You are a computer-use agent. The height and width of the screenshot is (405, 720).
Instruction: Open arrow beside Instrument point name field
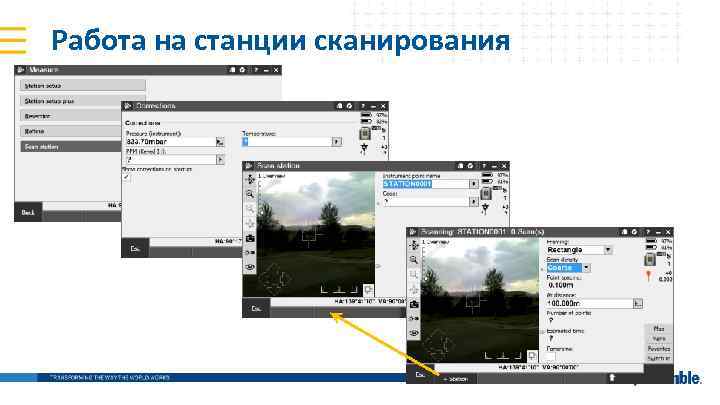473,184
